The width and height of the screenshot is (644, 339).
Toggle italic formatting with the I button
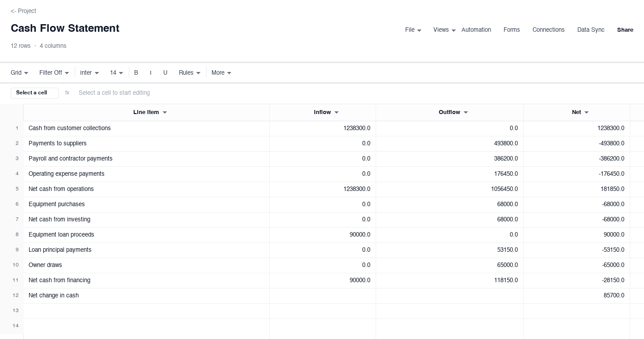(151, 72)
